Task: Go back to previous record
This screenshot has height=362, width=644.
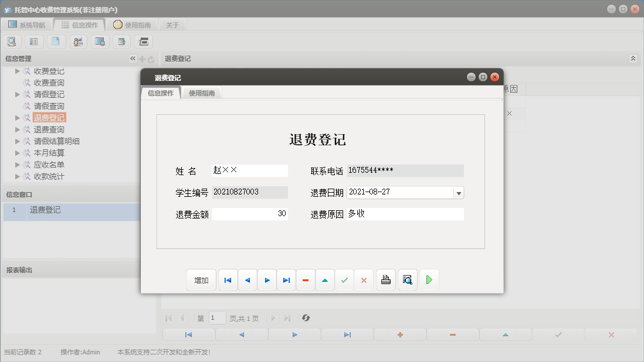Action: click(x=247, y=279)
